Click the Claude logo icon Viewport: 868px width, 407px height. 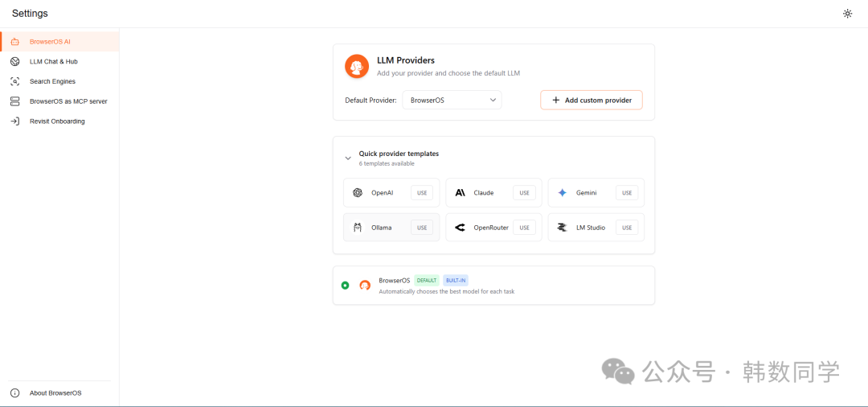(x=460, y=193)
